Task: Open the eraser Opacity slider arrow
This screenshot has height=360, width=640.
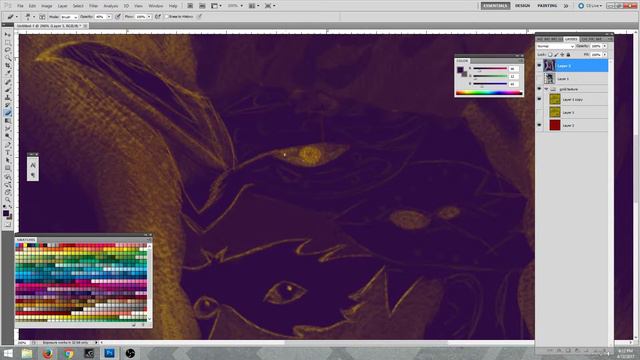Action: point(109,17)
